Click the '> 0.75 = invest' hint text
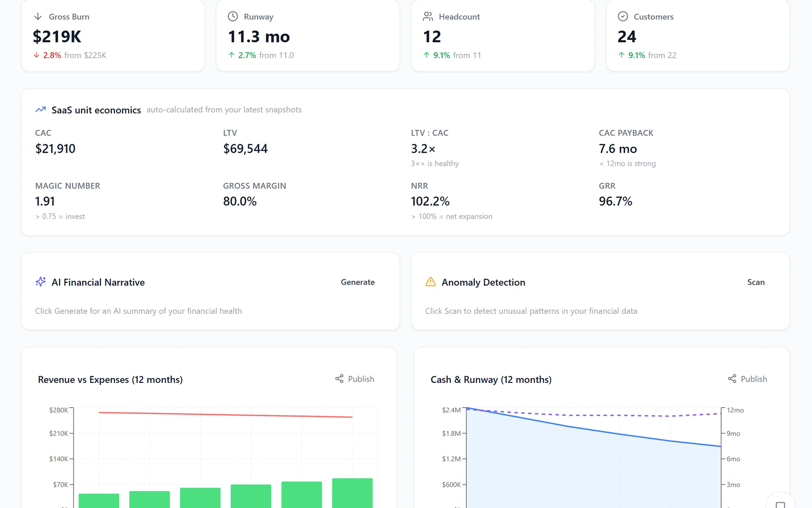 point(60,216)
